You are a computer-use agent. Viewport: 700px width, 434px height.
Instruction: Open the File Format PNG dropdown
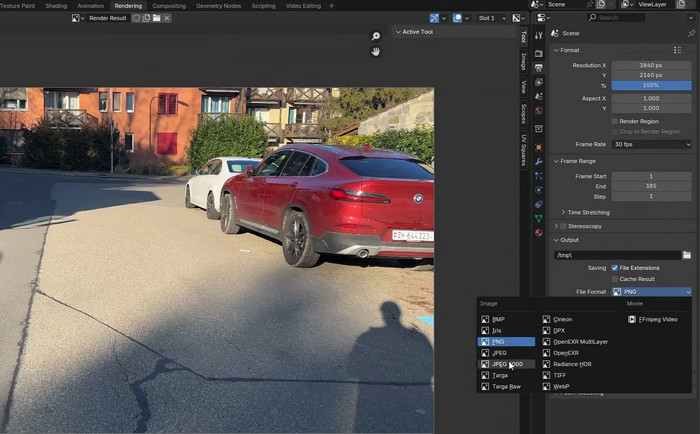click(x=652, y=292)
